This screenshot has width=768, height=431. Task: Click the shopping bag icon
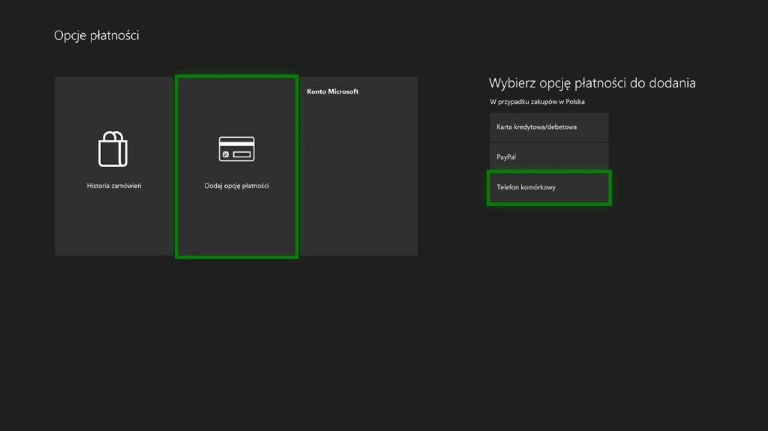(112, 149)
